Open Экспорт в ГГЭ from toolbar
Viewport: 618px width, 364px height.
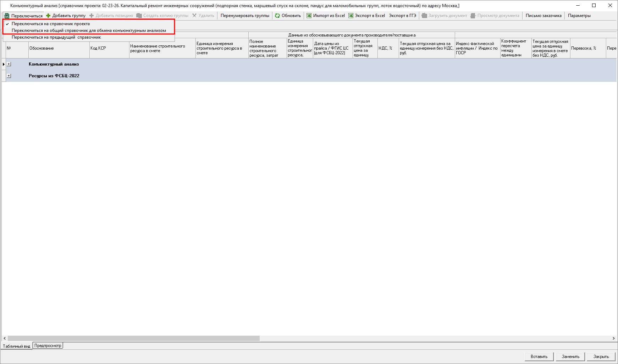(402, 16)
